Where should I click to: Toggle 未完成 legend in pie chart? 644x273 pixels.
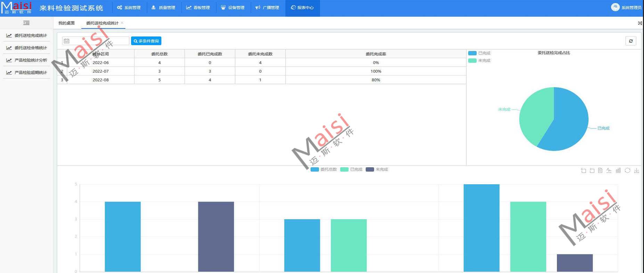pos(480,61)
